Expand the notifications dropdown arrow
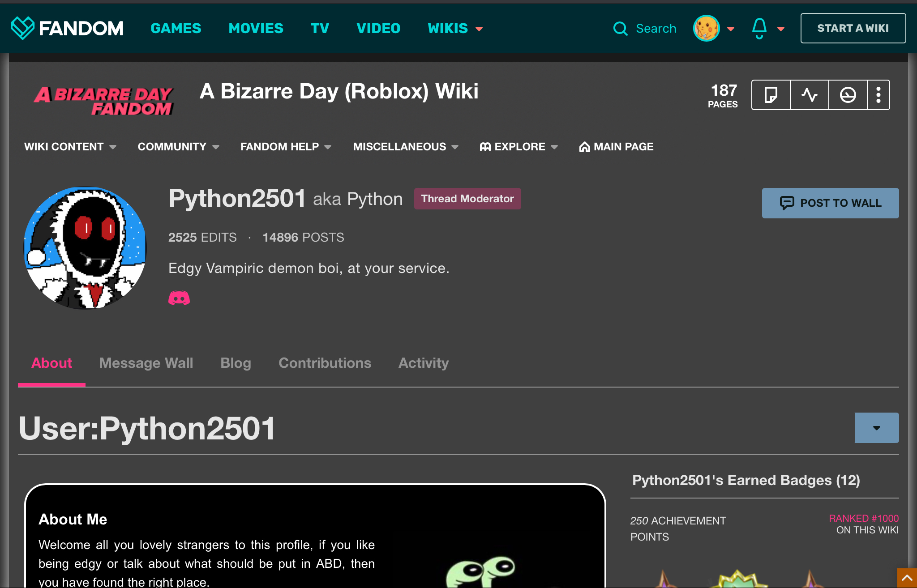 (781, 29)
